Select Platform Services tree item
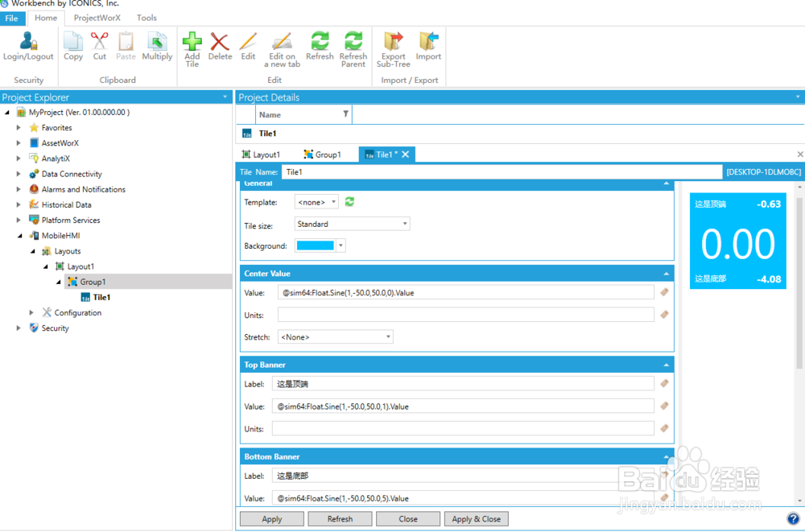The width and height of the screenshot is (805, 532). click(x=71, y=221)
